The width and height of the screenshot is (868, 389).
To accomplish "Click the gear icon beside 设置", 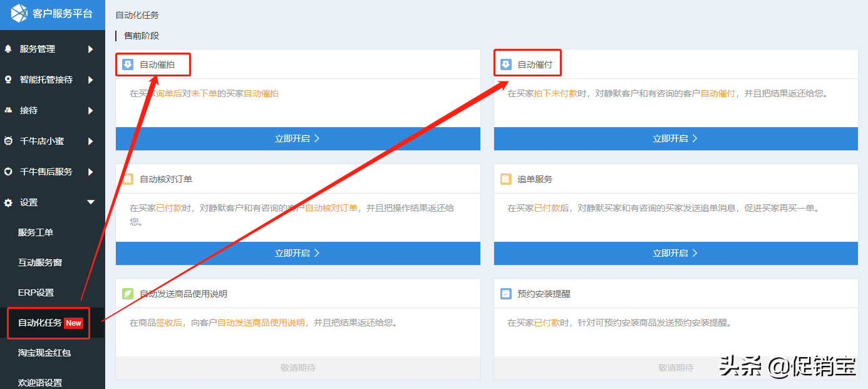I will pos(8,202).
